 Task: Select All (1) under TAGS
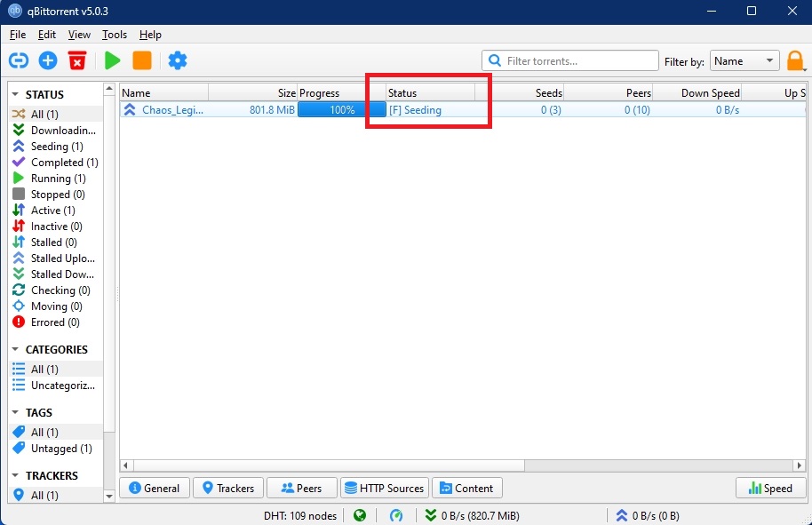click(56, 432)
